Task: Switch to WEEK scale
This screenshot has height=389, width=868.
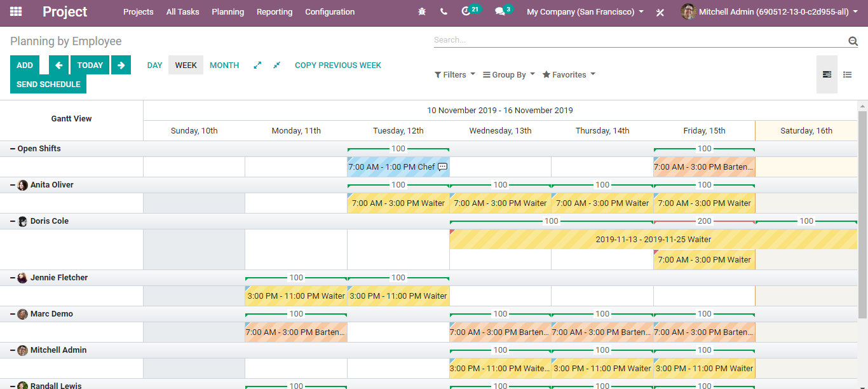Action: [186, 65]
